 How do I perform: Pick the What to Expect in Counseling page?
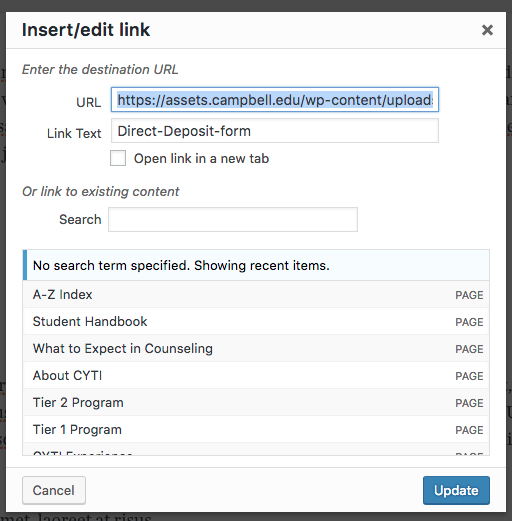(256, 348)
